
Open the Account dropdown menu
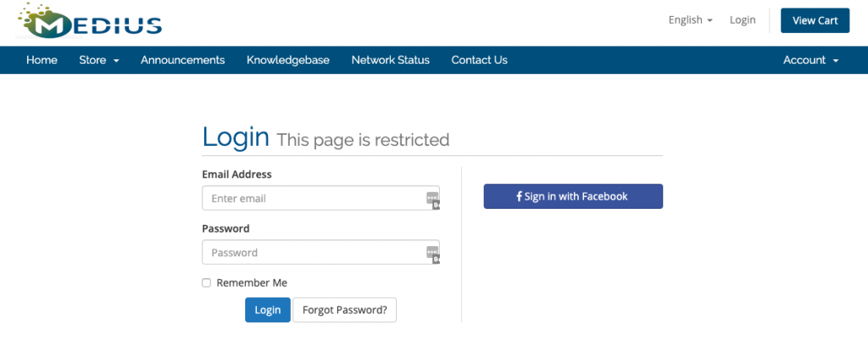tap(811, 59)
